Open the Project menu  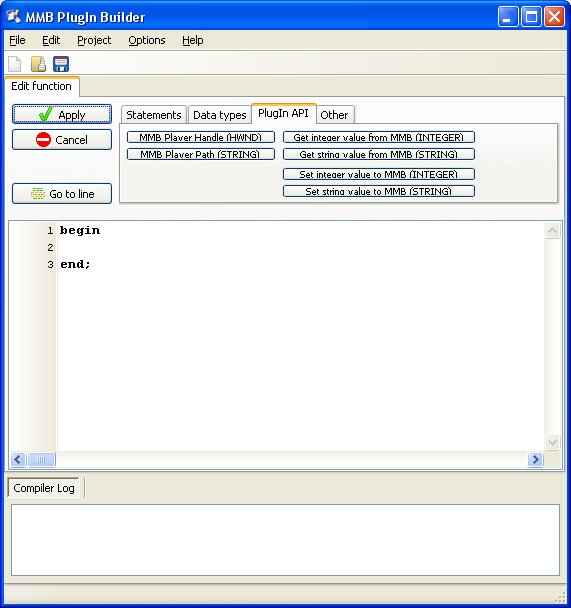(94, 40)
